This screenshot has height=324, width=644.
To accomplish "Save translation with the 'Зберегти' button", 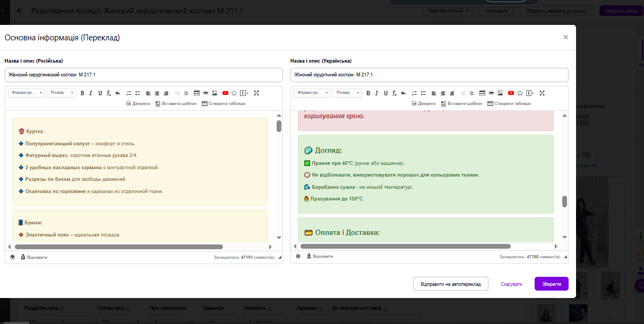I will 552,284.
